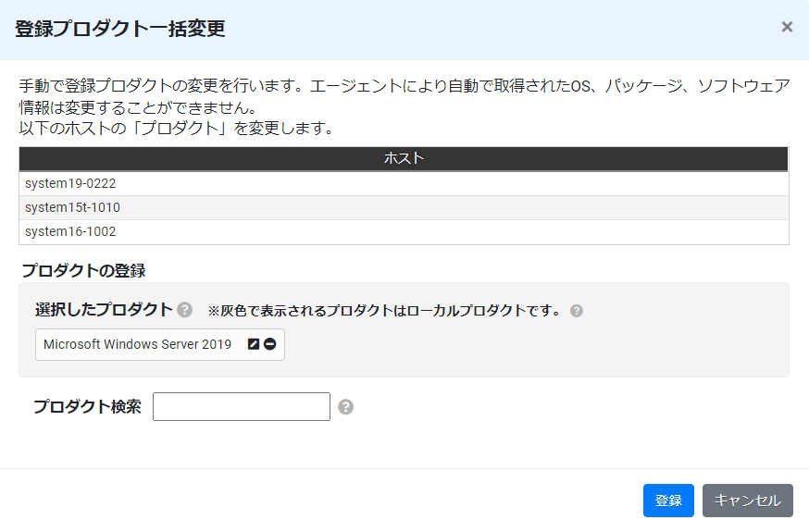Click the ※灰色で表示されるプロダクト note text
809x532 pixels.
(384, 311)
